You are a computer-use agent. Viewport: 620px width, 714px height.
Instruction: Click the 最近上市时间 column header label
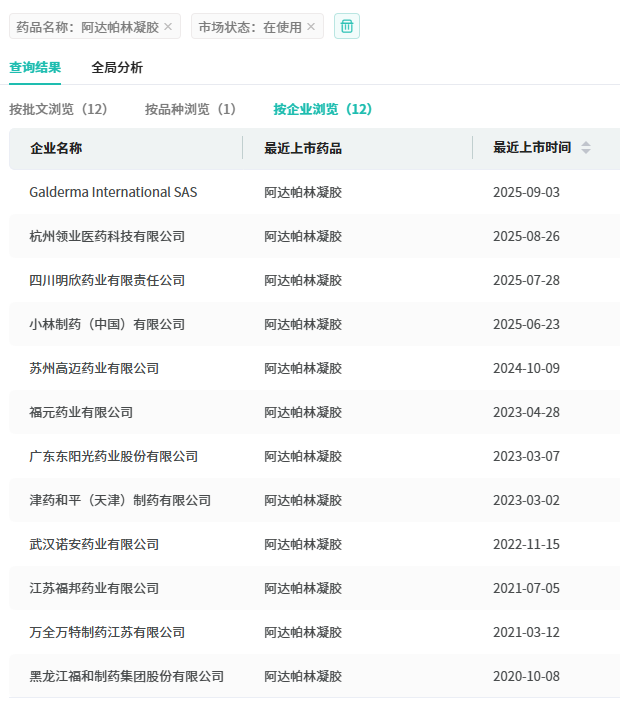pos(532,148)
